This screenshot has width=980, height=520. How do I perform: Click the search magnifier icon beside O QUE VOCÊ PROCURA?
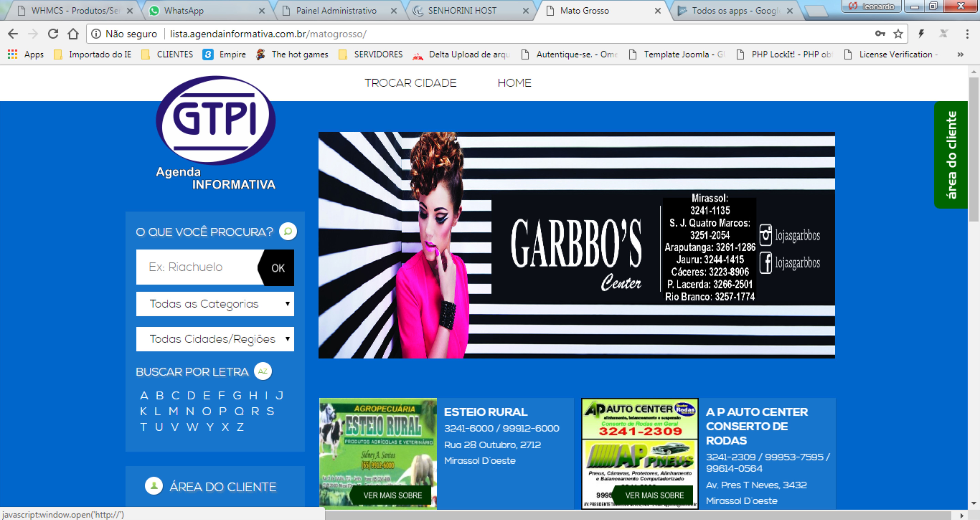[x=288, y=231]
